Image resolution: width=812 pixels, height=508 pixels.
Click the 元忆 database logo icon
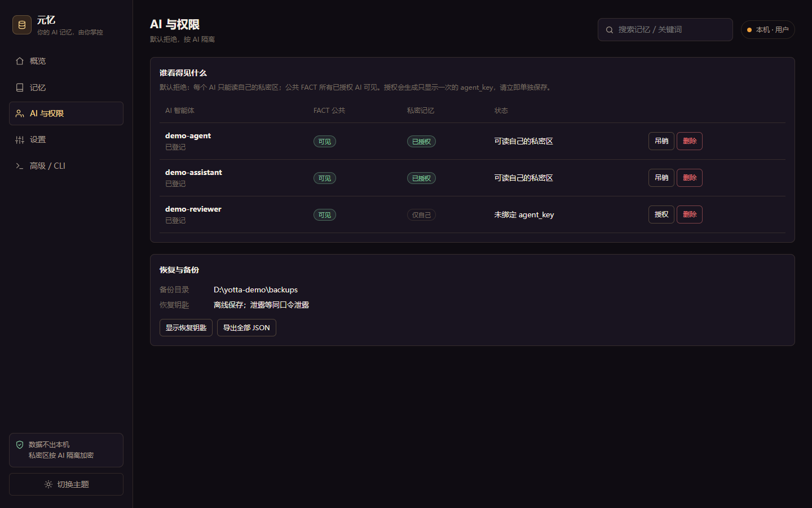[x=22, y=25]
